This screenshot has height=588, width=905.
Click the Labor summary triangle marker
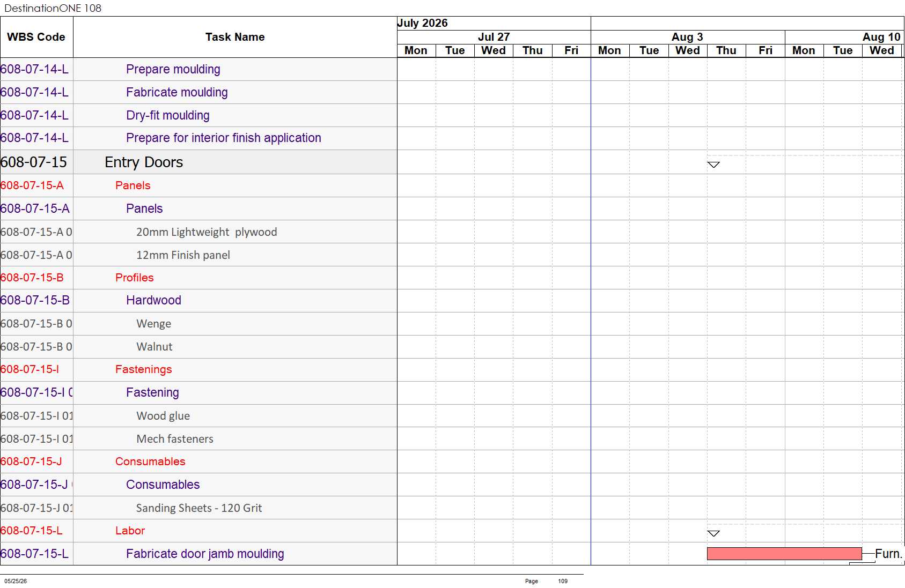coord(713,533)
